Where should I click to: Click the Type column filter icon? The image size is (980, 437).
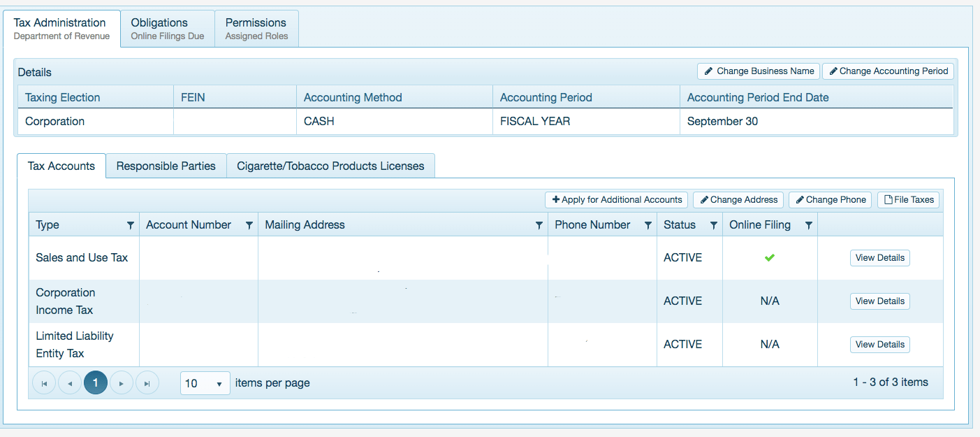(130, 225)
